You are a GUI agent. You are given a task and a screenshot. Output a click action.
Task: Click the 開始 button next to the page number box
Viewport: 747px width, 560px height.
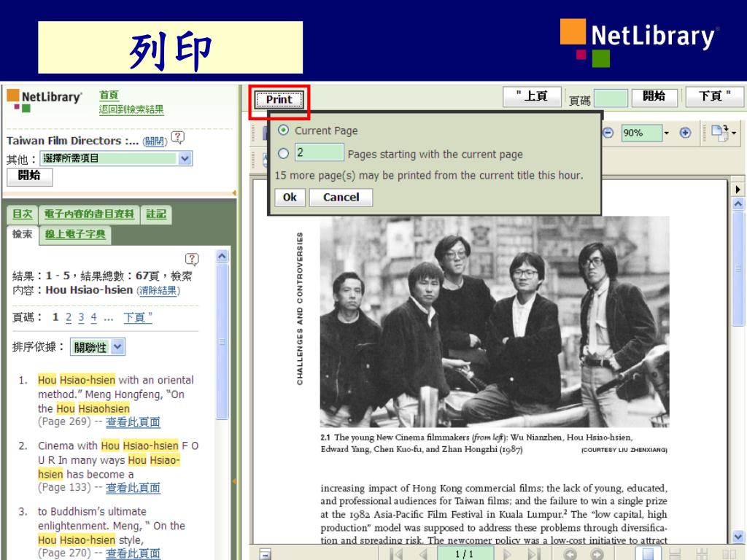pyautogui.click(x=654, y=97)
